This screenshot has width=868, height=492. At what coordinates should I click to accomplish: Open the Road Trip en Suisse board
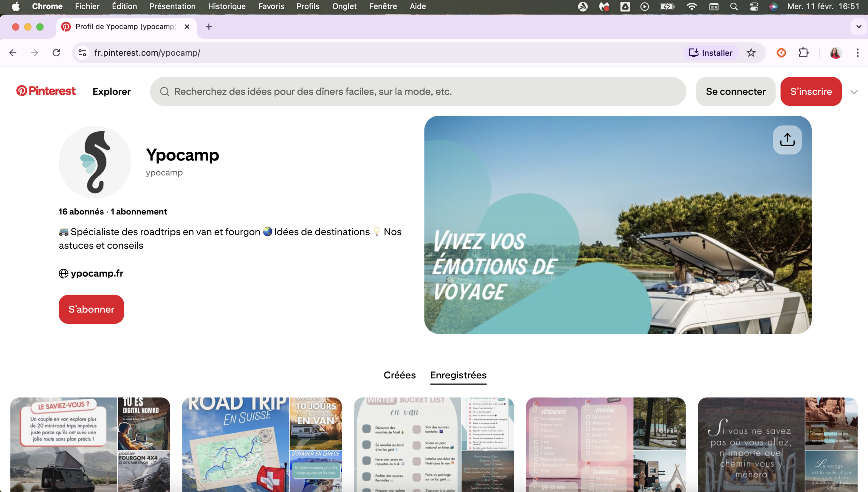click(x=262, y=444)
